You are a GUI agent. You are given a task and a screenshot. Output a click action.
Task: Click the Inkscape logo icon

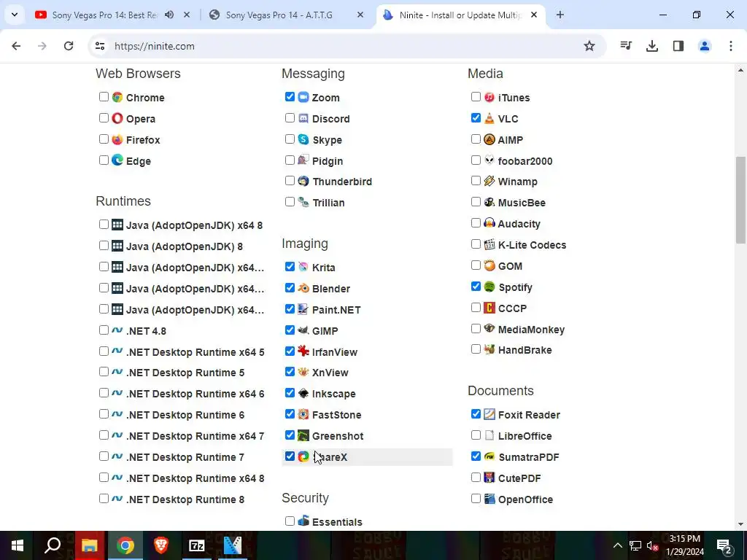click(x=303, y=393)
